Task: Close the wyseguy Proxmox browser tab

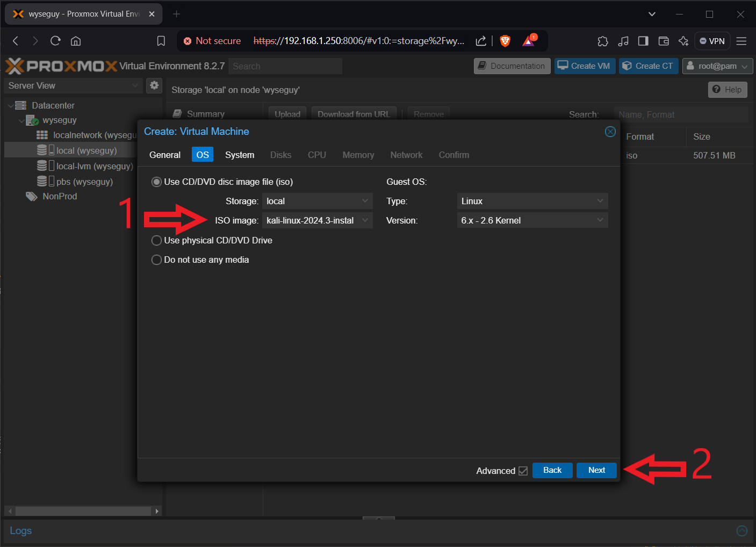Action: pyautogui.click(x=152, y=14)
